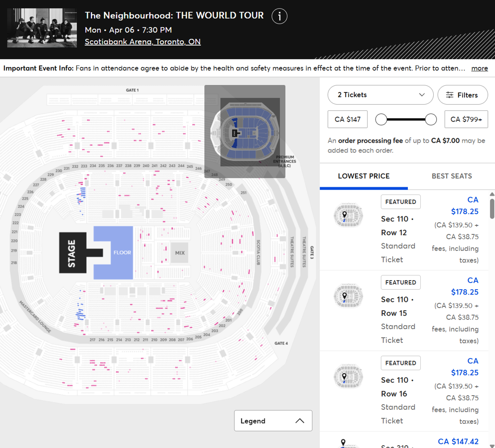
Task: Open the 2 Tickets quantity dropdown
Action: click(x=381, y=95)
